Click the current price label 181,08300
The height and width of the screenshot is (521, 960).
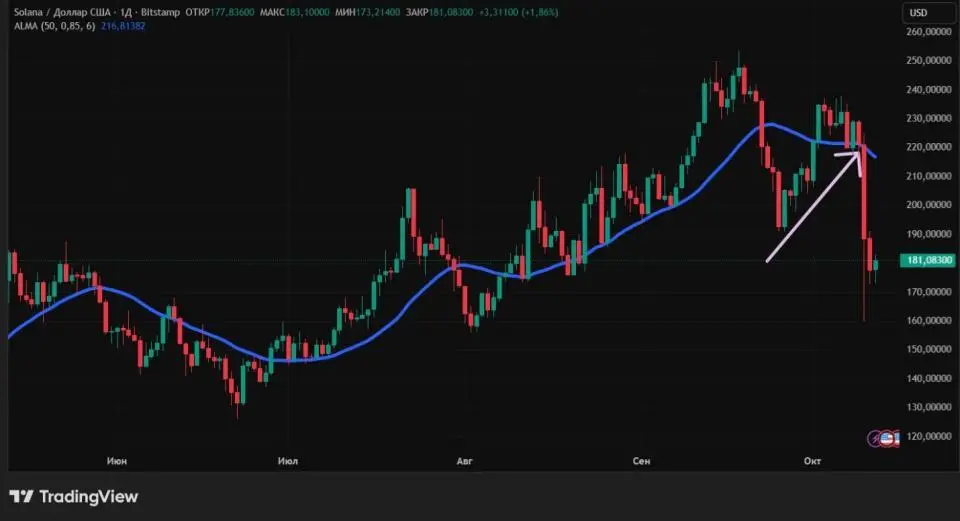(x=927, y=261)
